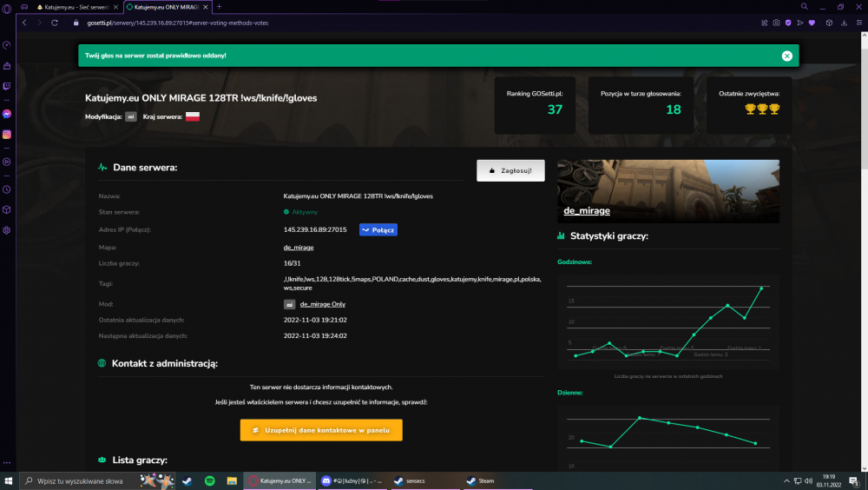Open the GX Corner gamepad icon
Image resolution: width=868 pixels, height=490 pixels.
(x=24, y=7)
